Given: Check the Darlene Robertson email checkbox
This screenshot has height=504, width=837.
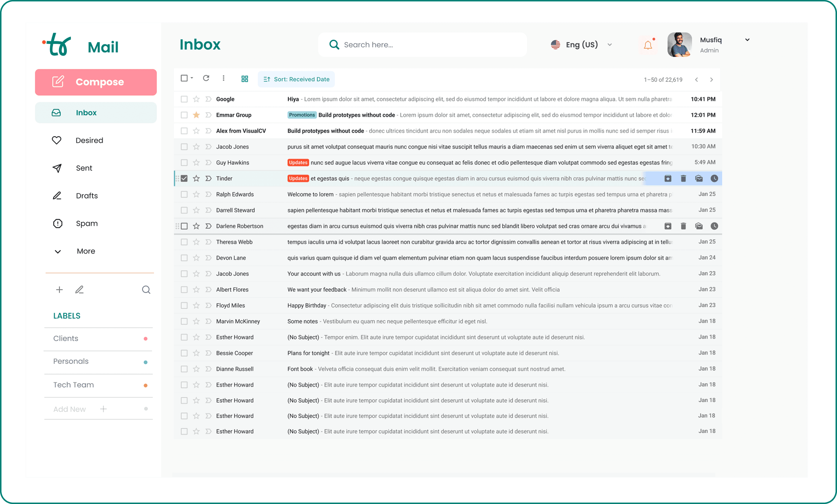Looking at the screenshot, I should click(184, 226).
